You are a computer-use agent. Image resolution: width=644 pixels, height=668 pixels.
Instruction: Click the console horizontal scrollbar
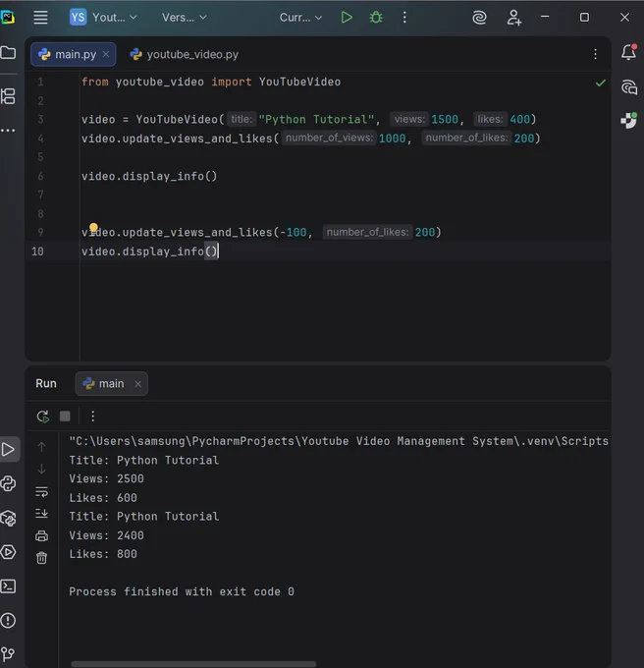click(x=193, y=664)
